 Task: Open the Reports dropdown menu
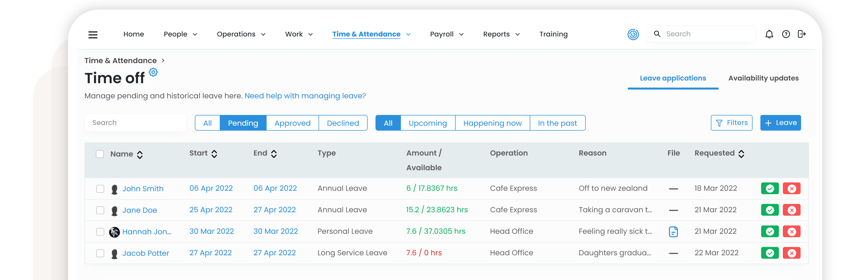[x=501, y=34]
